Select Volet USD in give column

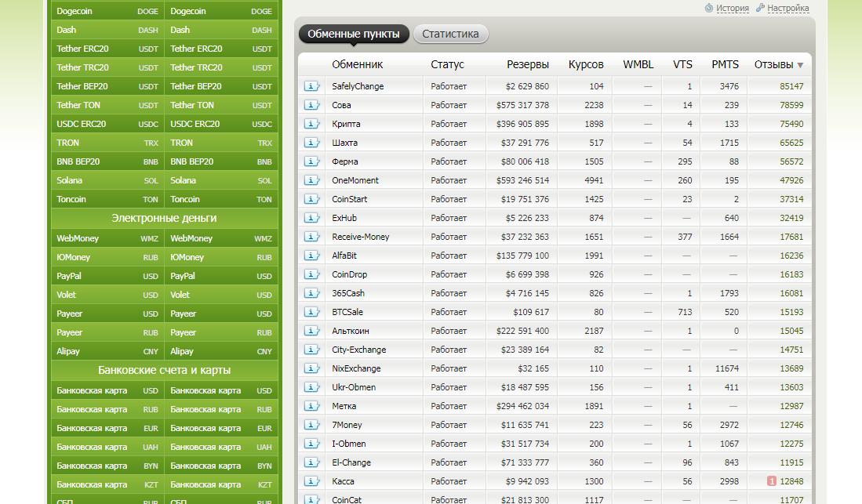pos(107,295)
